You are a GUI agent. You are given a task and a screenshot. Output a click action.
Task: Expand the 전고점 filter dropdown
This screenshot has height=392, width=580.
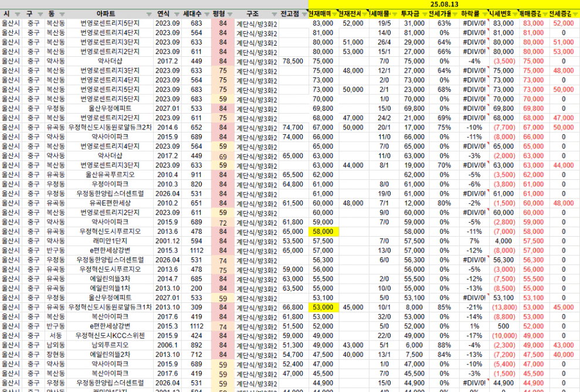click(x=304, y=13)
